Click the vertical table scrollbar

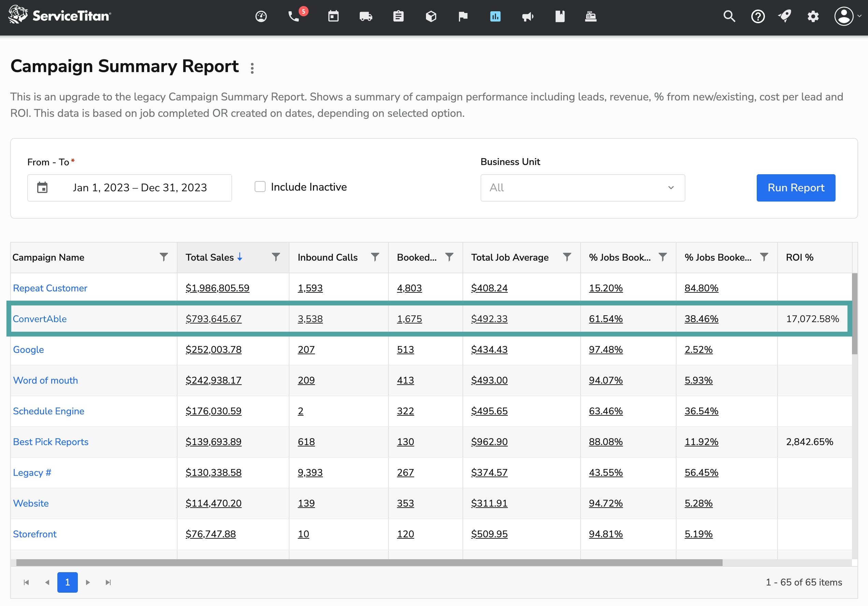click(x=854, y=314)
